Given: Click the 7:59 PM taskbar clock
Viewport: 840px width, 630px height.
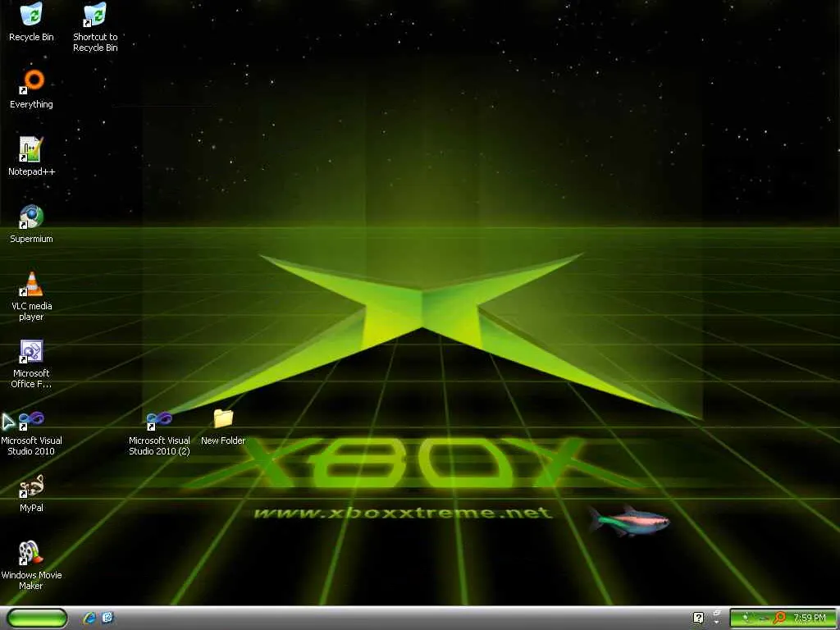Looking at the screenshot, I should coord(810,619).
